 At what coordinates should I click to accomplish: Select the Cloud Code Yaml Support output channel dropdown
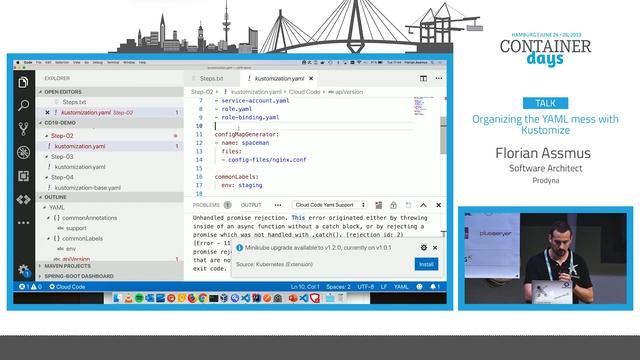(329, 205)
